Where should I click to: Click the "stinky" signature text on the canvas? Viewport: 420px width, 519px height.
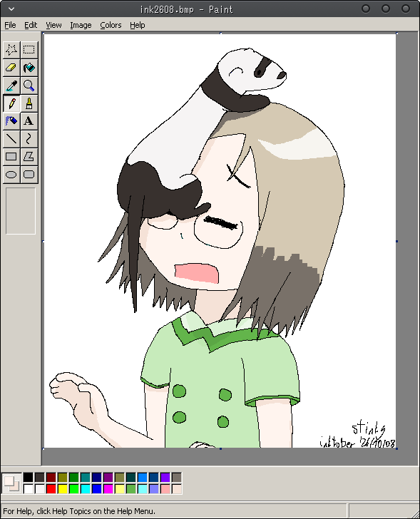tap(369, 428)
